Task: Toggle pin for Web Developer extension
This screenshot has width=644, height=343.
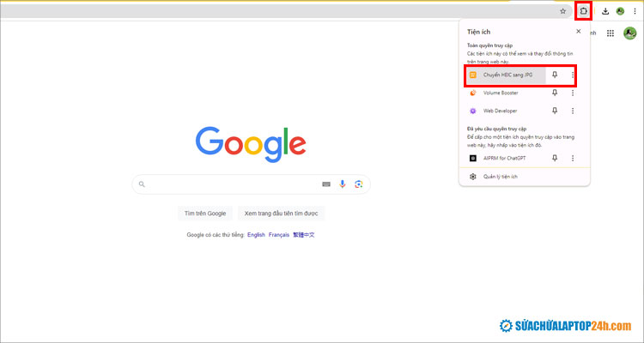Action: (555, 111)
